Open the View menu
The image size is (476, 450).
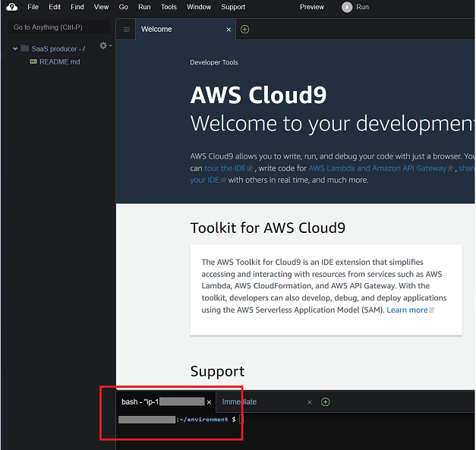coord(101,7)
